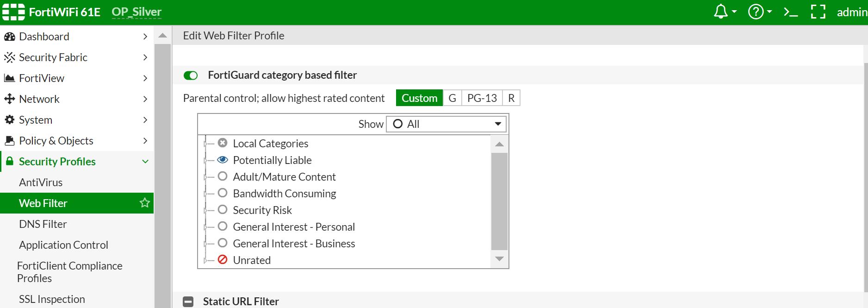Click the Fortinet logo icon
The height and width of the screenshot is (308, 868).
pyautogui.click(x=13, y=12)
